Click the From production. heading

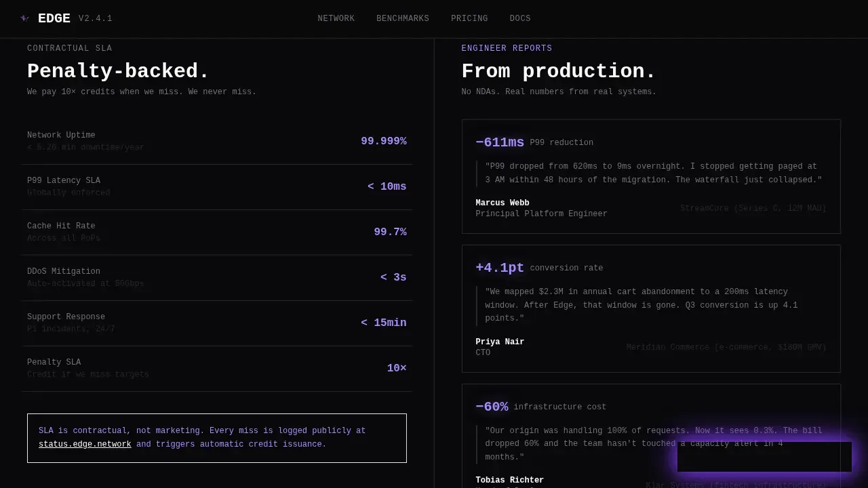(559, 71)
